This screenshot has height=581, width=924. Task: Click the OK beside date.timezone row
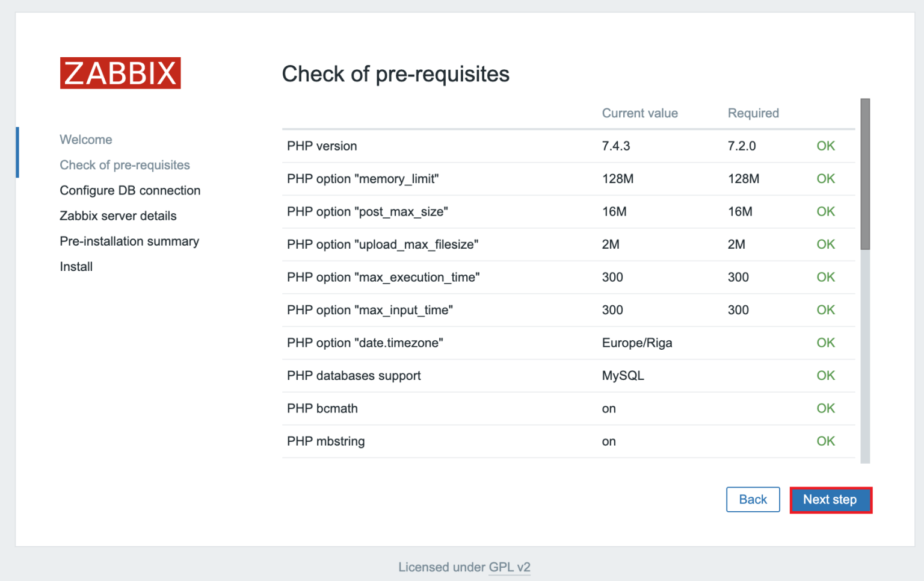[825, 343]
